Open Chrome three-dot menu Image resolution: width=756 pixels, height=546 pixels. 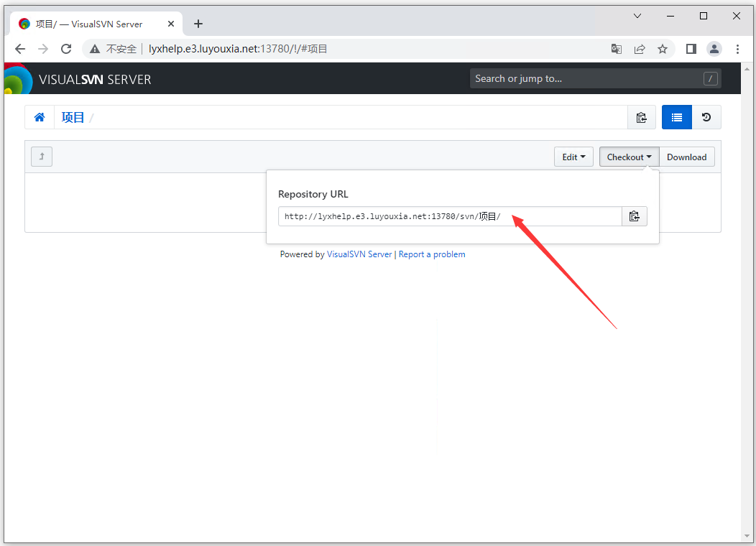pyautogui.click(x=737, y=49)
